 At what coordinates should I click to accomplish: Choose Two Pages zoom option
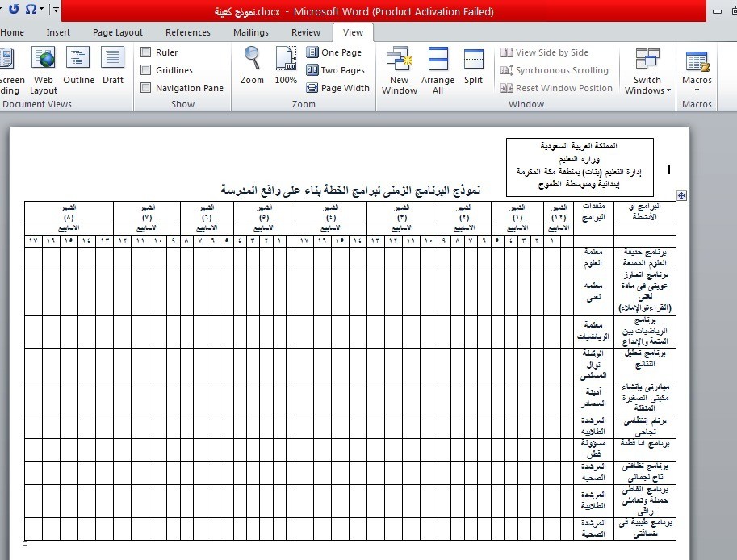(x=335, y=70)
